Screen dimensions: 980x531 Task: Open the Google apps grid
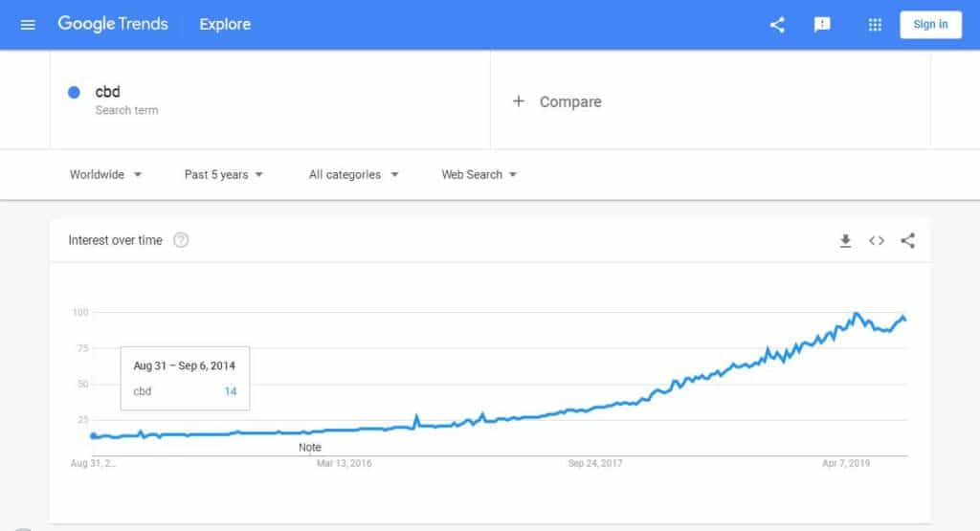tap(875, 25)
